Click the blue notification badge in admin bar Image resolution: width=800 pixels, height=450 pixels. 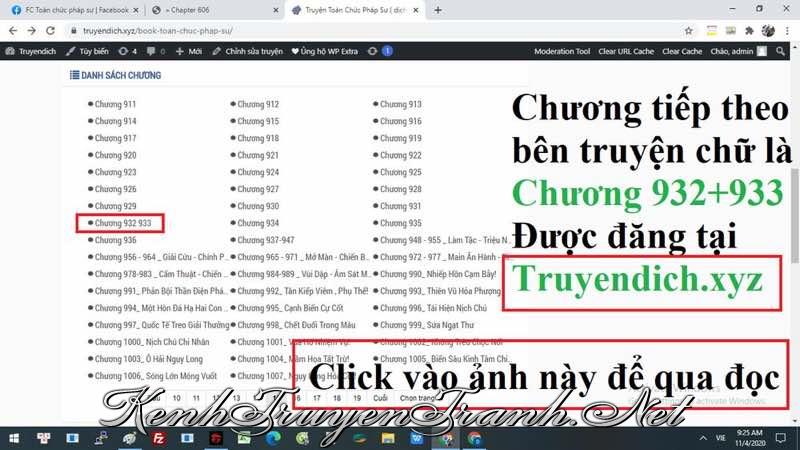pos(387,51)
